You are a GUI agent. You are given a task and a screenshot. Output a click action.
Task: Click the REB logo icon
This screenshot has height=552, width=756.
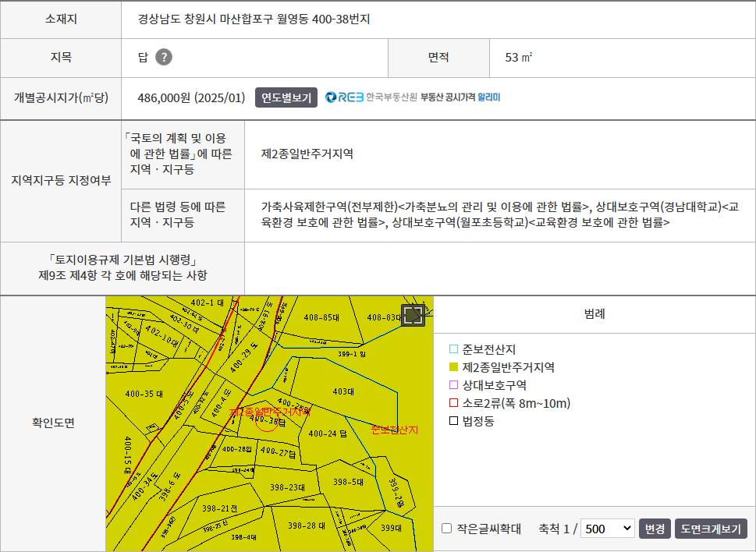344,97
